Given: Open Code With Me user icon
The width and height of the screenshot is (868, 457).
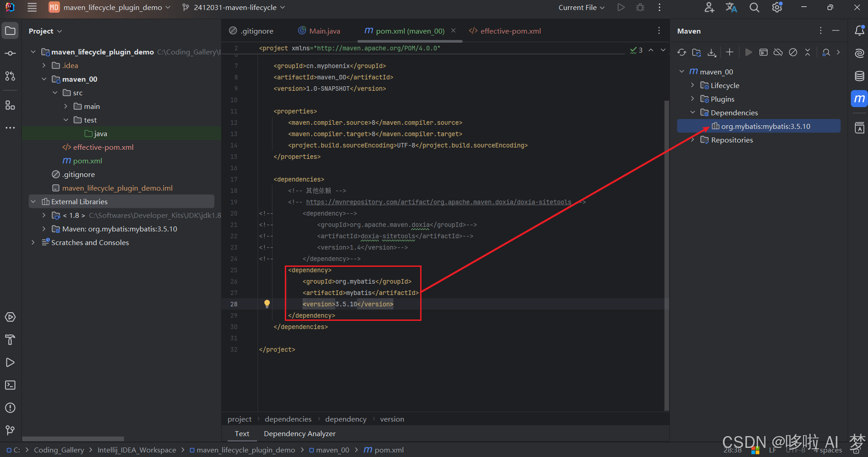Looking at the screenshot, I should (709, 7).
